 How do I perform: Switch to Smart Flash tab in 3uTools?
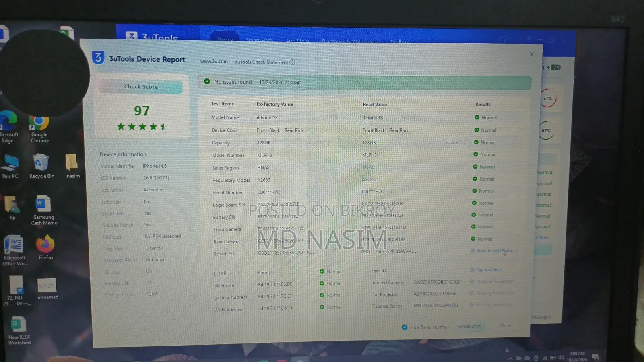259,40
